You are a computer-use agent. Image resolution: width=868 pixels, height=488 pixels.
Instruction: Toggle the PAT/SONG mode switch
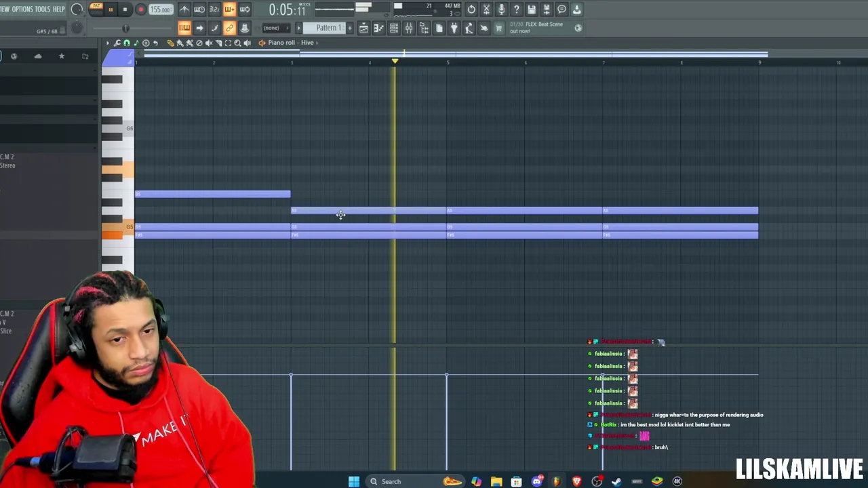coord(96,9)
